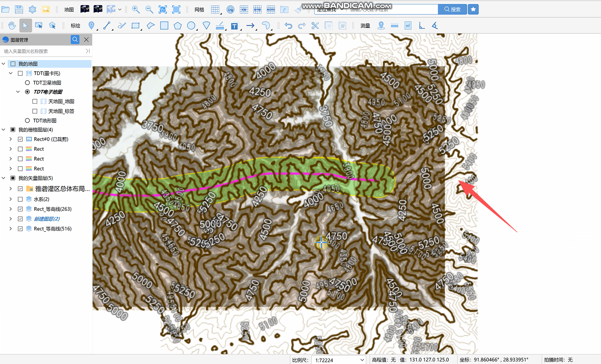This screenshot has height=364, width=601.
Task: Select the 我的栅格图层(4) tree item
Action: [36, 130]
